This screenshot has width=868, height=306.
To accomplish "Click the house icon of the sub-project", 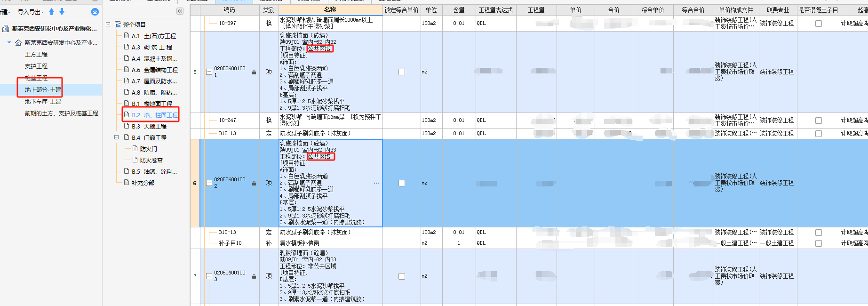I will (18, 43).
